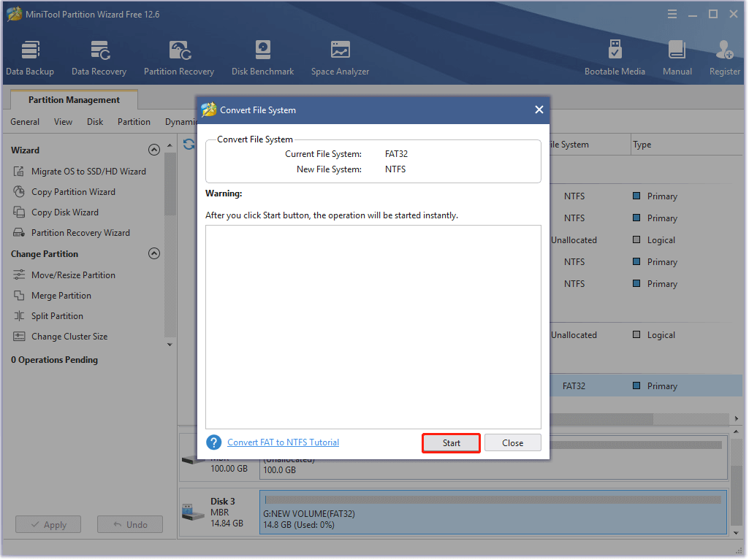Open the hamburger menu in the title bar
Image resolution: width=749 pixels, height=560 pixels.
tap(672, 15)
